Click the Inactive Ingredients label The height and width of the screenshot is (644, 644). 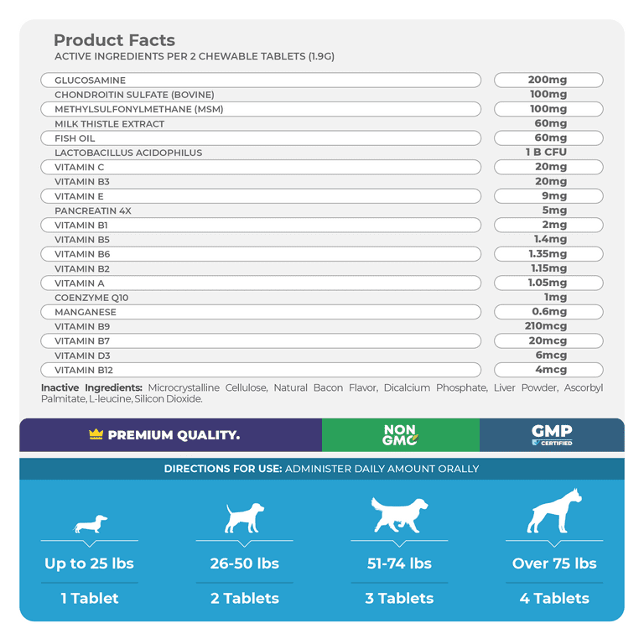(x=92, y=388)
